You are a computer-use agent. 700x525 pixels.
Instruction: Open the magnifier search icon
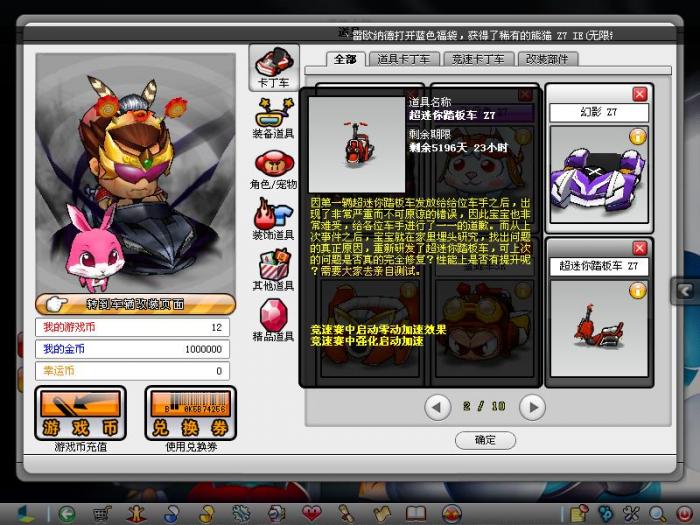(x=658, y=514)
